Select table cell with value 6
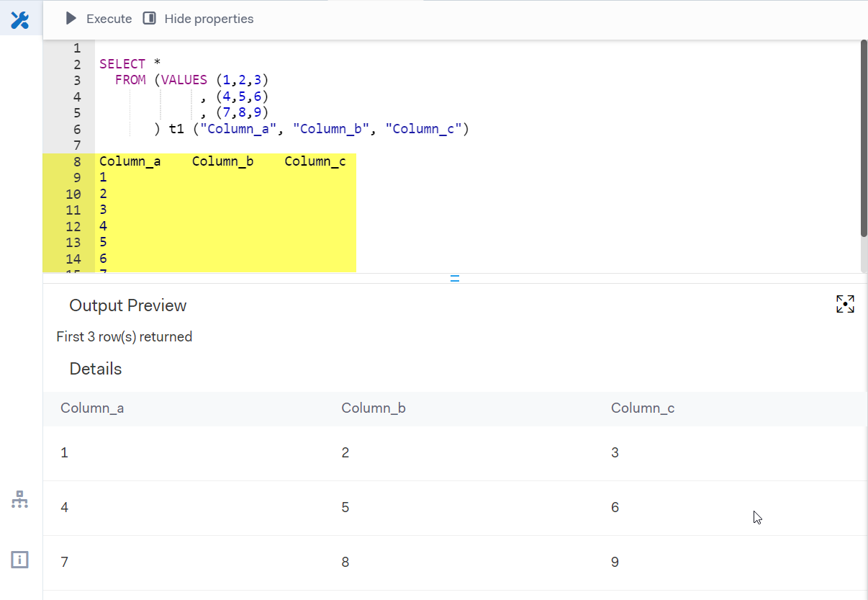Viewport: 868px width, 600px height. [615, 508]
